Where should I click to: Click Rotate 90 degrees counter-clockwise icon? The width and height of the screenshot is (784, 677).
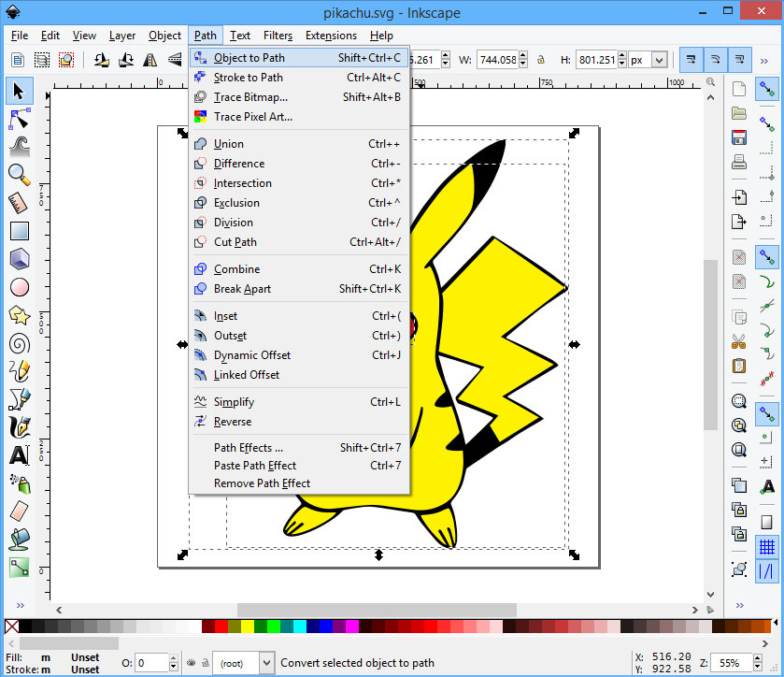click(102, 60)
